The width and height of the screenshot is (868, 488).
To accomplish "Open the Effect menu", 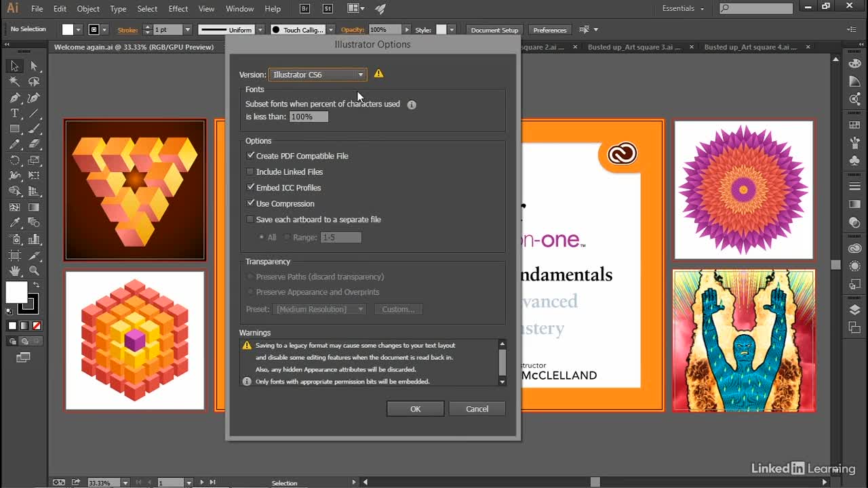I will [178, 9].
